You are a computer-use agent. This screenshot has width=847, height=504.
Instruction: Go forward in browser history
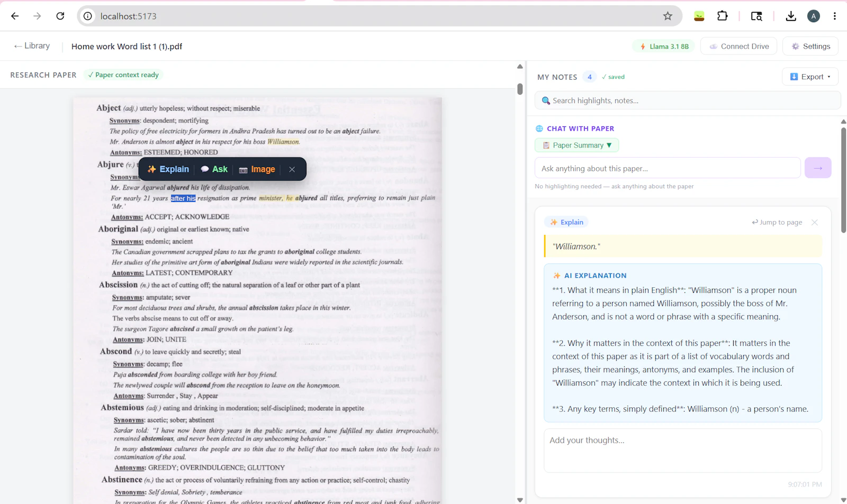point(37,16)
